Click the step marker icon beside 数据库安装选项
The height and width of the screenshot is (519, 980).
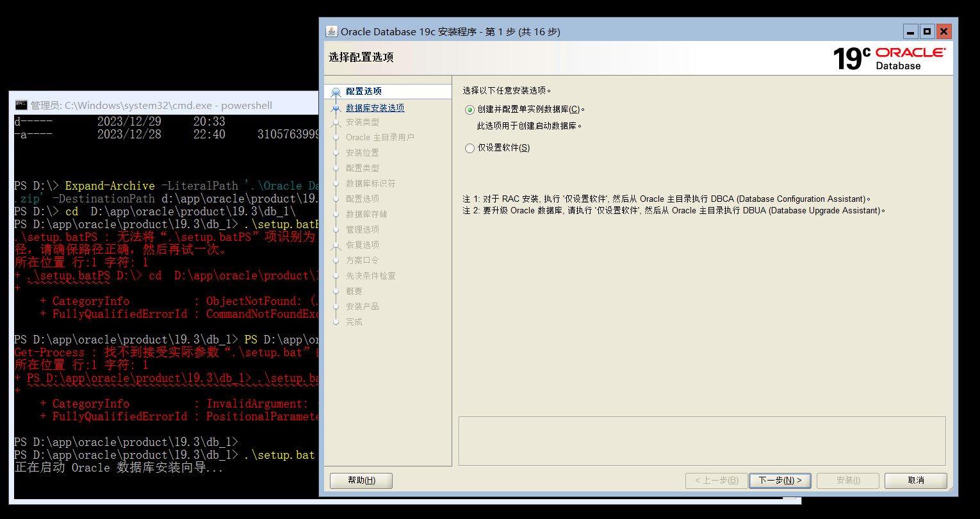pos(335,106)
